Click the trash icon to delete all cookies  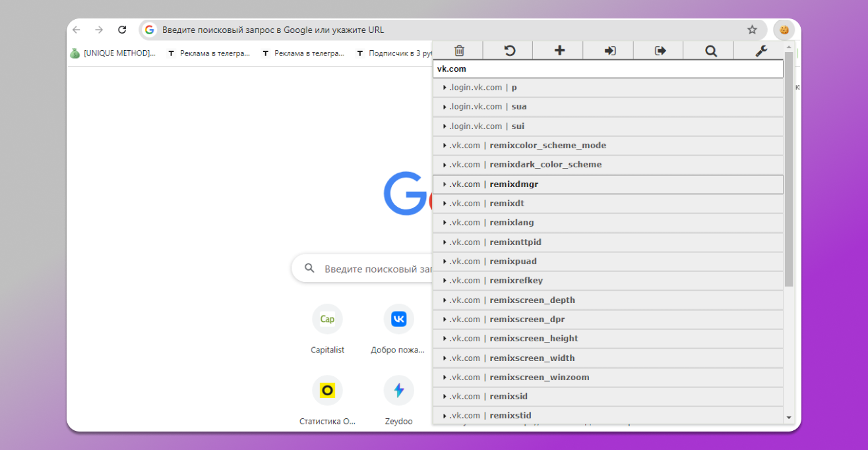(x=459, y=51)
